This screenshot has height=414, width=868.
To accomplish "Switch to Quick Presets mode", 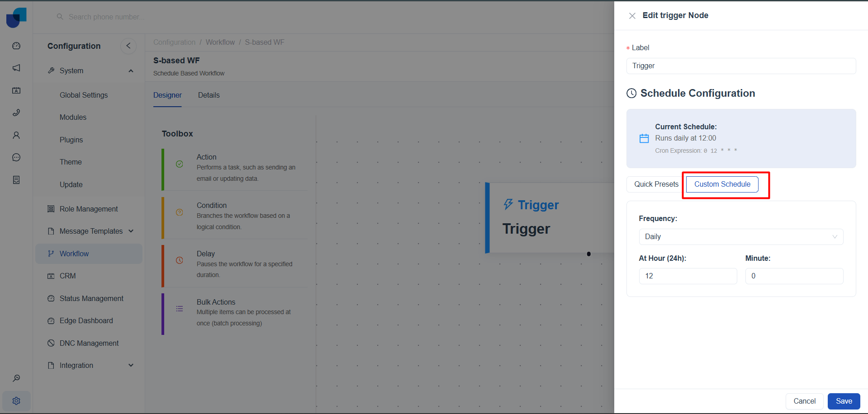I will pos(656,184).
